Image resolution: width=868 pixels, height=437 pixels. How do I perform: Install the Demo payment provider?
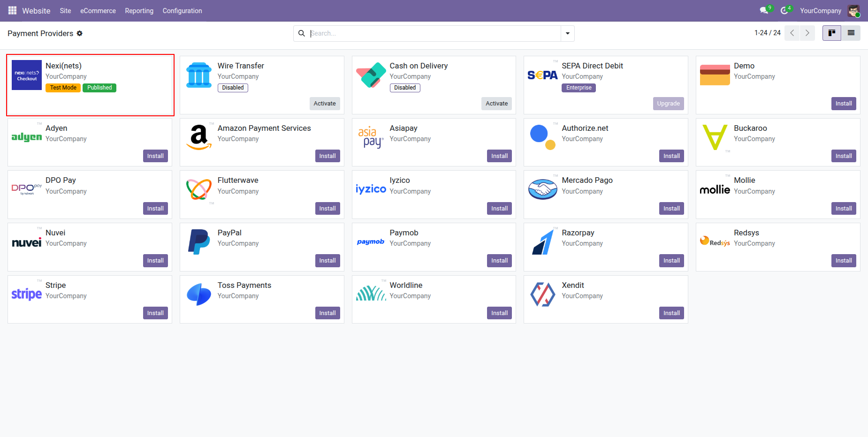(844, 104)
